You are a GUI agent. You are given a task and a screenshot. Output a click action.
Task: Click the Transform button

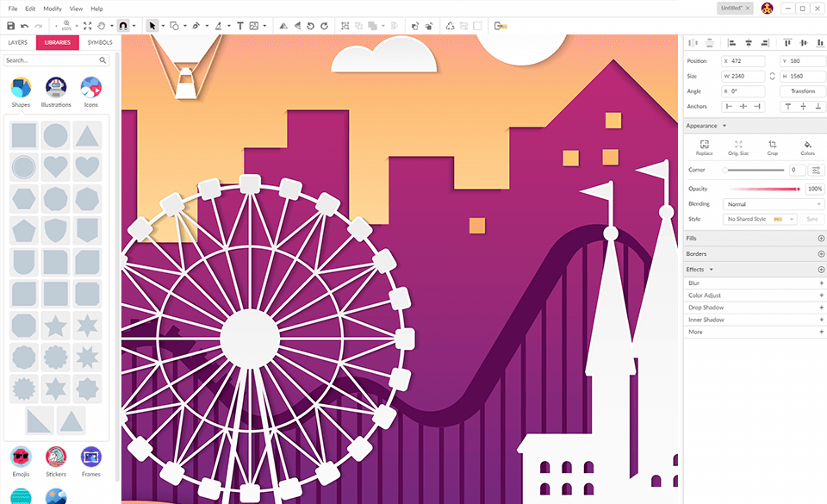[x=802, y=91]
